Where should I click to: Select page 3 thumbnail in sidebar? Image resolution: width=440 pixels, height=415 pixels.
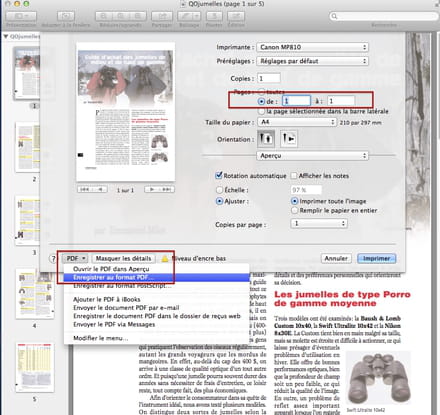pyautogui.click(x=28, y=221)
